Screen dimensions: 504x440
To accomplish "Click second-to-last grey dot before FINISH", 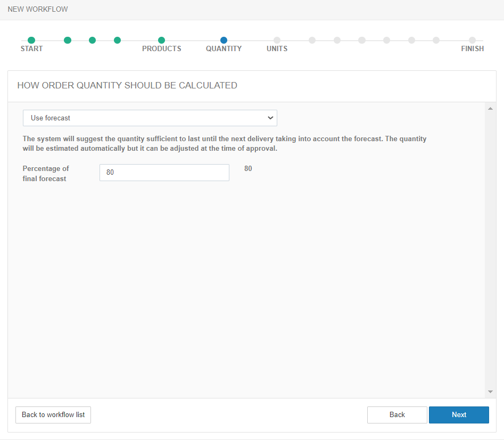I will click(411, 40).
